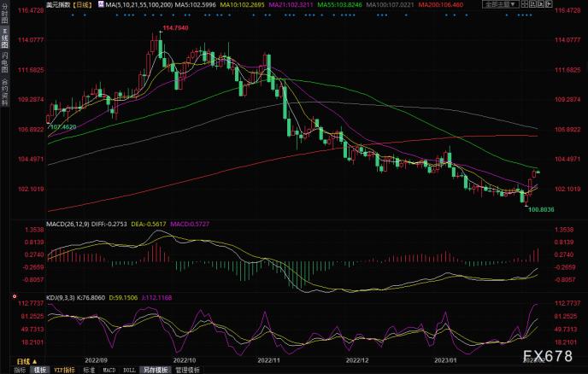Click the 114.7940 high price marker
This screenshot has width=588, height=374.
coord(175,28)
